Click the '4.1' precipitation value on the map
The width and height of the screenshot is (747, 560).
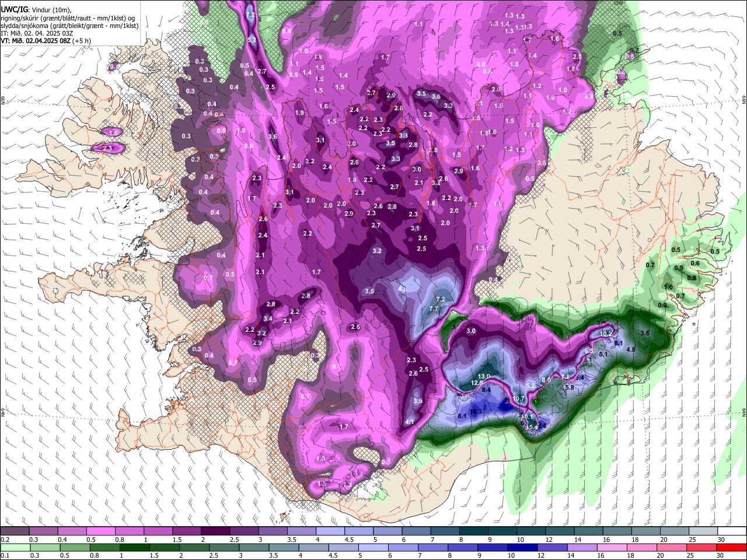coord(410,422)
